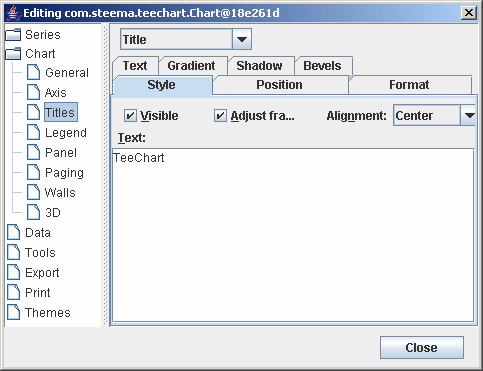The image size is (483, 371).
Task: Select Print in the tree
Action: 38,293
